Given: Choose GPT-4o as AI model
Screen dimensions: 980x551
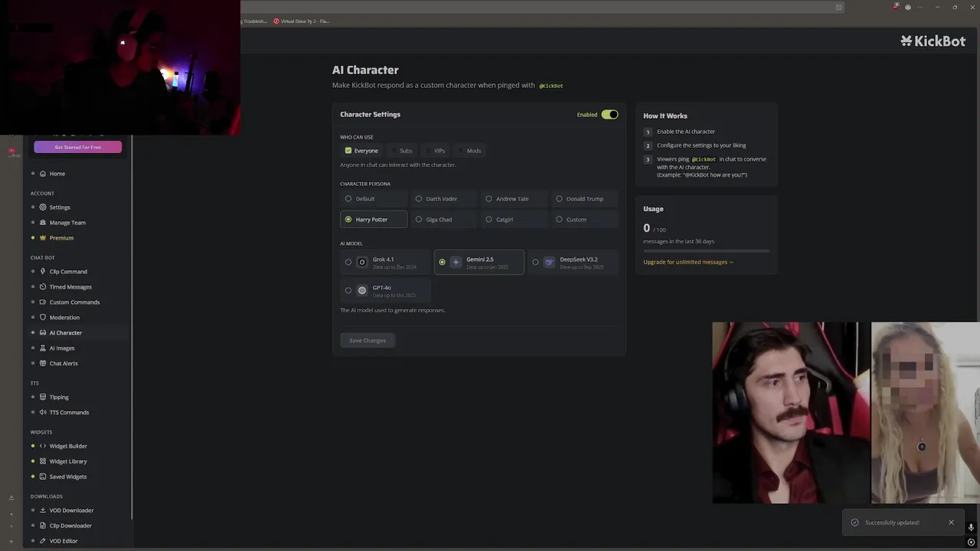Looking at the screenshot, I should [x=385, y=291].
